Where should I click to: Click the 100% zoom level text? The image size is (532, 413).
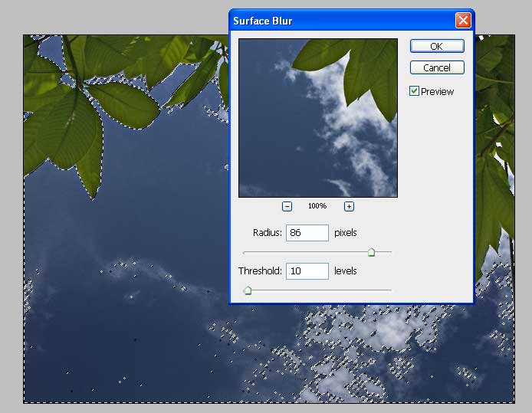click(317, 206)
